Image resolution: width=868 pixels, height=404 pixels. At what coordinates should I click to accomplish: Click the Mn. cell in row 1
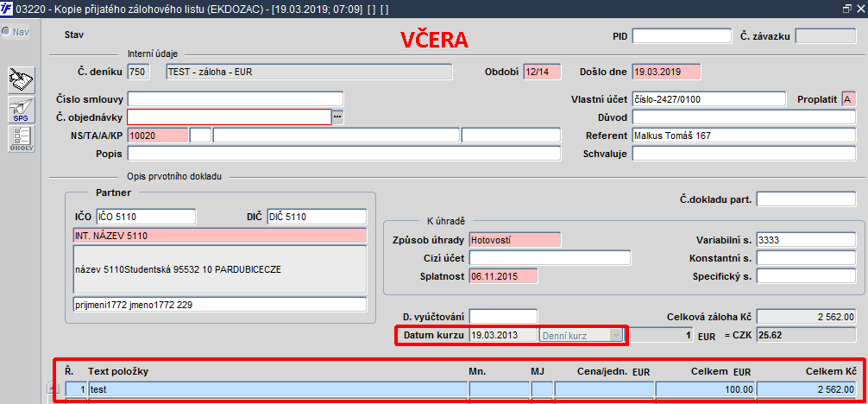point(500,389)
